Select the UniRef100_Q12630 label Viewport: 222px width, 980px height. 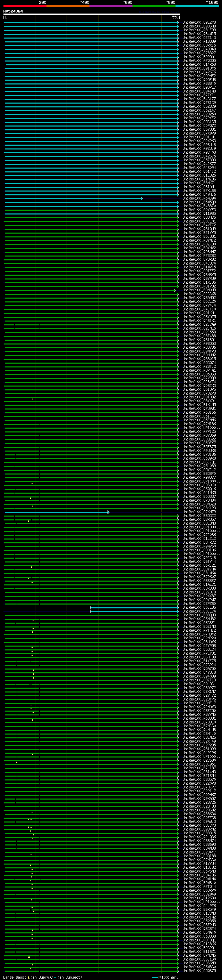coord(199,898)
